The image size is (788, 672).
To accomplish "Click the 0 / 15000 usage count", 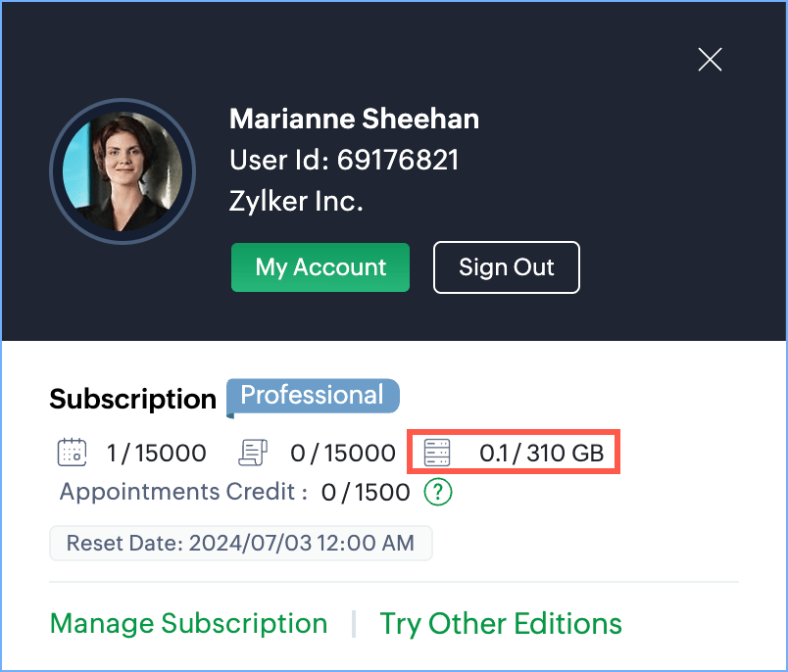I will (x=342, y=453).
